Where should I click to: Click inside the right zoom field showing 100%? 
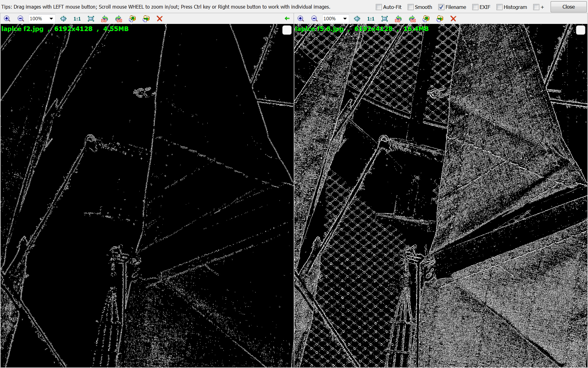tap(332, 19)
